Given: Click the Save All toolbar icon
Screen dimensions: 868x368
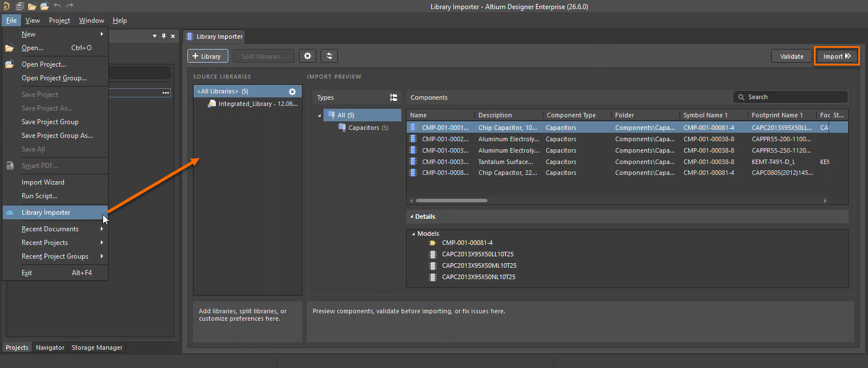Looking at the screenshot, I should pyautogui.click(x=20, y=7).
